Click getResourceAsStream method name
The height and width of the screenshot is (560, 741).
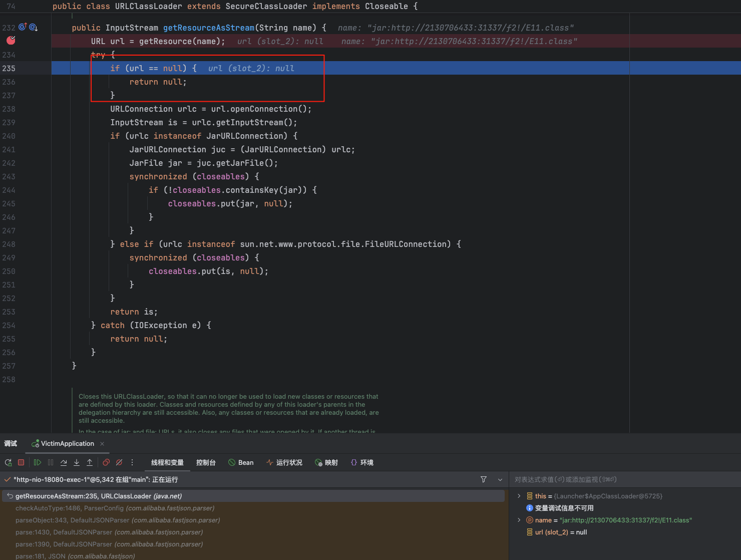[209, 28]
